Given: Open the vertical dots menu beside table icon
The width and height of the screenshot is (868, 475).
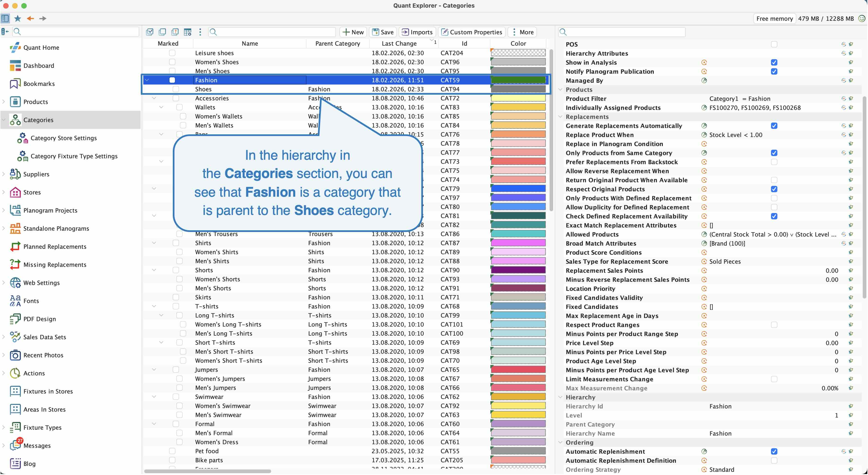Looking at the screenshot, I should click(x=200, y=32).
